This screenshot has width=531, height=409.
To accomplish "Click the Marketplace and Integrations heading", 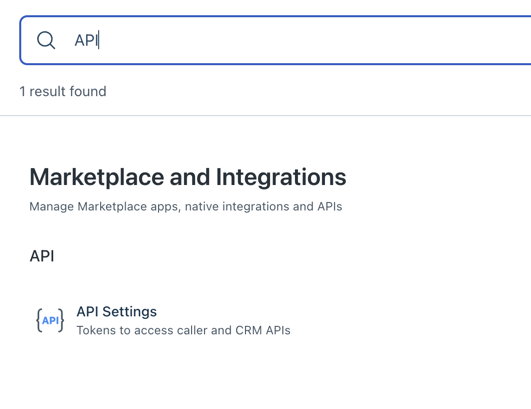I will pyautogui.click(x=188, y=177).
